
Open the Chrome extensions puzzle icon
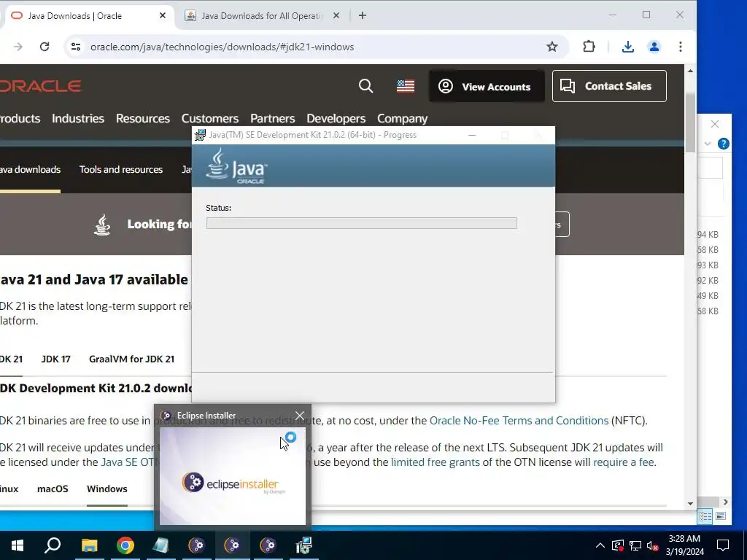coord(589,47)
